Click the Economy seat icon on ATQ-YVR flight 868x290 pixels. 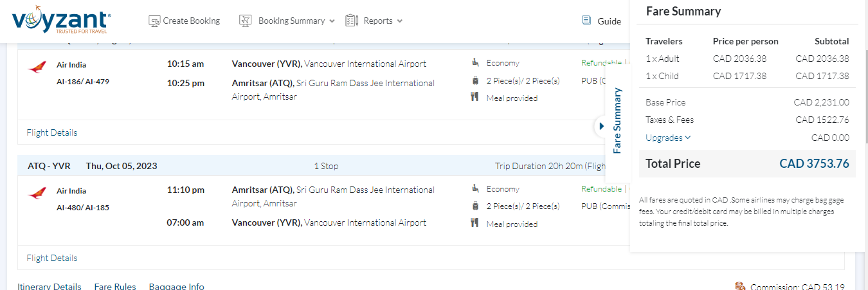(x=475, y=188)
